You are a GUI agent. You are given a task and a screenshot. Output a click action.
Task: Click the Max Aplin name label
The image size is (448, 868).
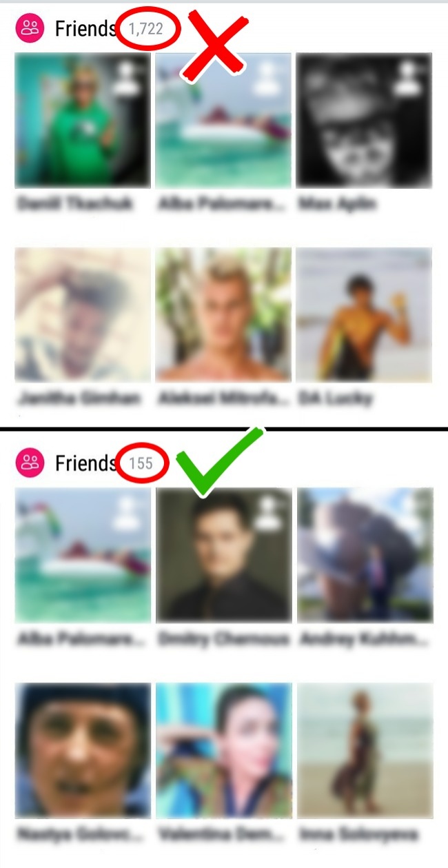pos(338,205)
